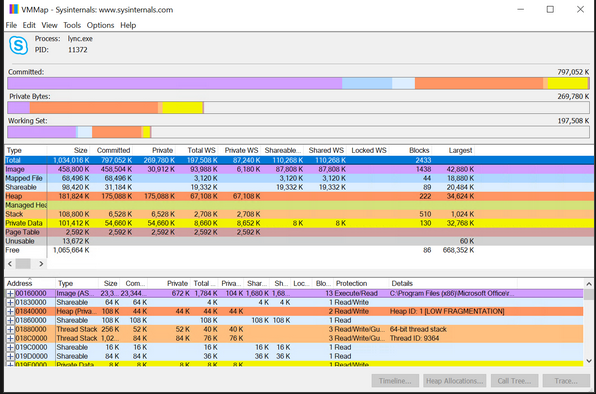
Task: Click the Heap Allocations button
Action: (x=455, y=381)
